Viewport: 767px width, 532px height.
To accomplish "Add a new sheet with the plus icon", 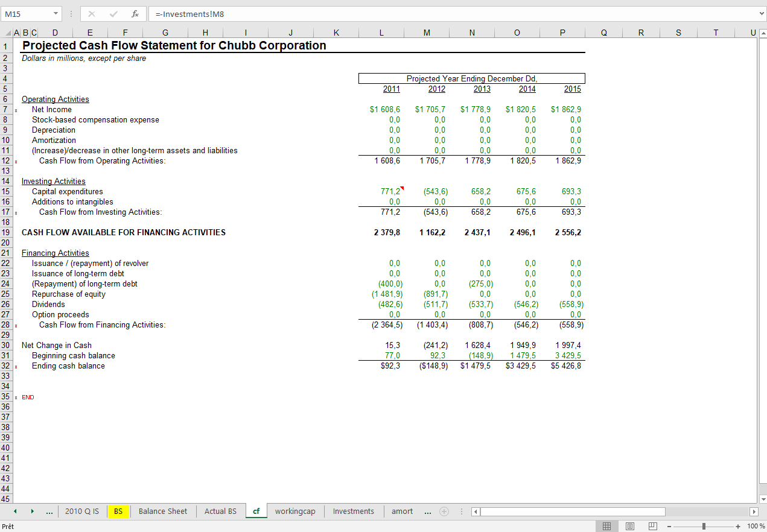I will click(444, 511).
